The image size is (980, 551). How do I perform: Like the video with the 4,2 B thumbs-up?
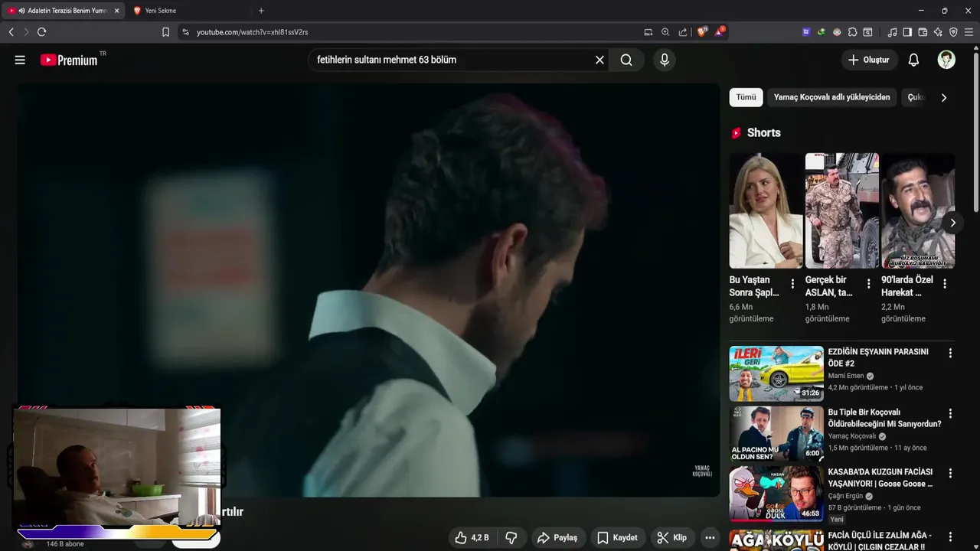click(472, 538)
